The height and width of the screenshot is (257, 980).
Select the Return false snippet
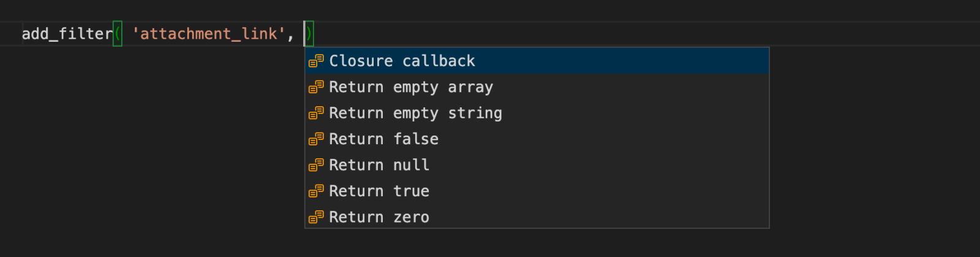[x=537, y=139]
